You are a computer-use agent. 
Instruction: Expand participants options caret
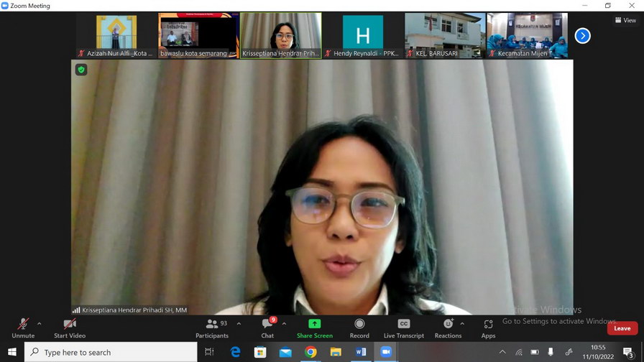[239, 324]
